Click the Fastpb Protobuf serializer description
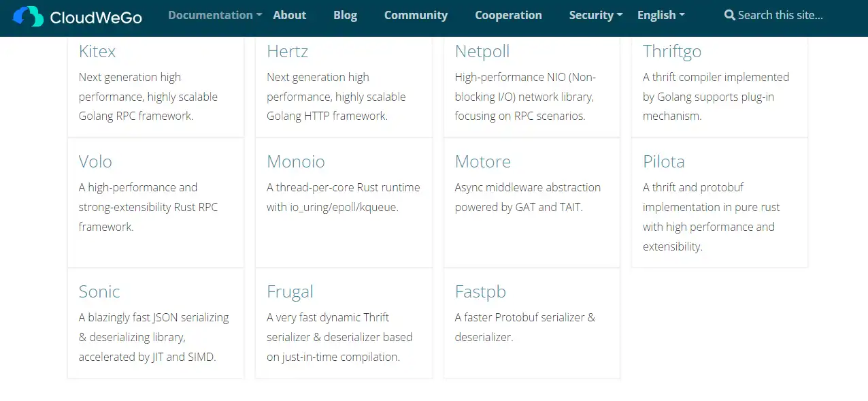The height and width of the screenshot is (401, 868). (525, 327)
